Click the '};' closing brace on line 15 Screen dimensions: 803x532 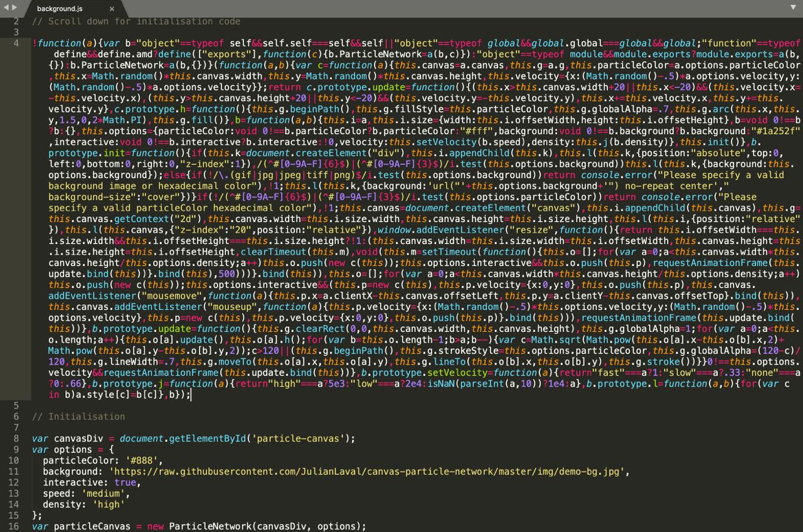click(x=37, y=515)
